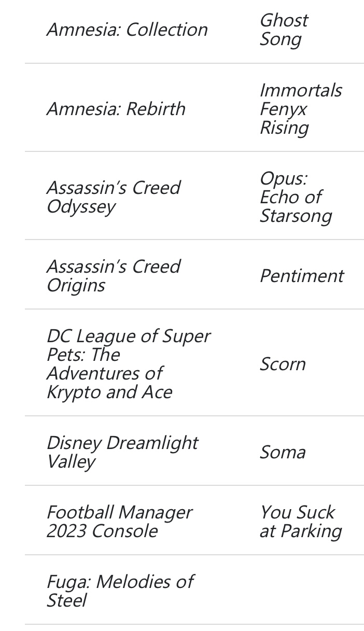Screen dimensions: 364x631
Task: Click the empty cell beside Fuga
Action: click(301, 591)
